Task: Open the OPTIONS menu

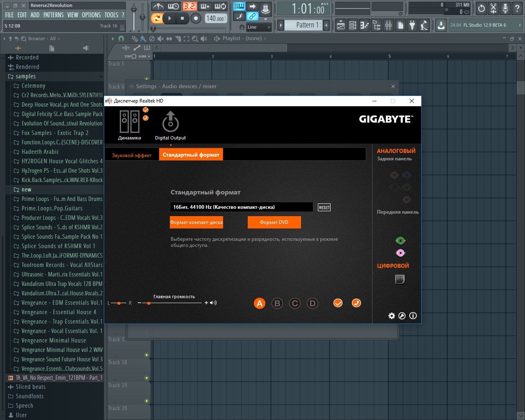Action: pyautogui.click(x=91, y=15)
